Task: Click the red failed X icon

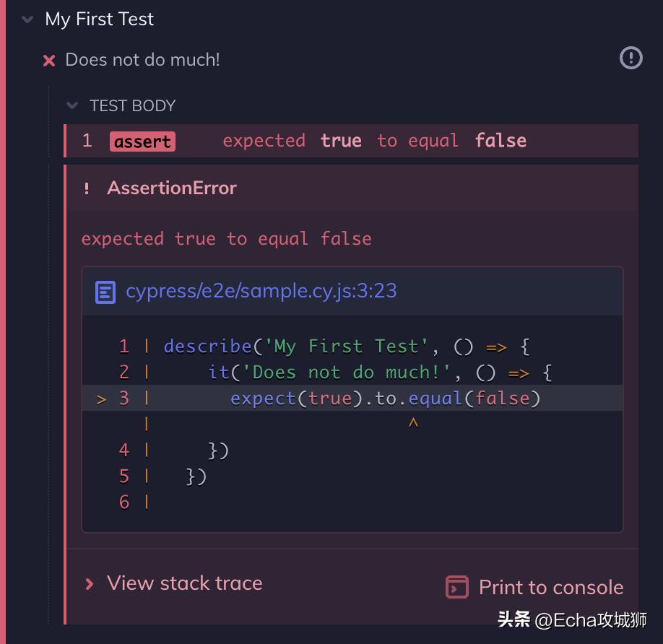Action: point(49,60)
